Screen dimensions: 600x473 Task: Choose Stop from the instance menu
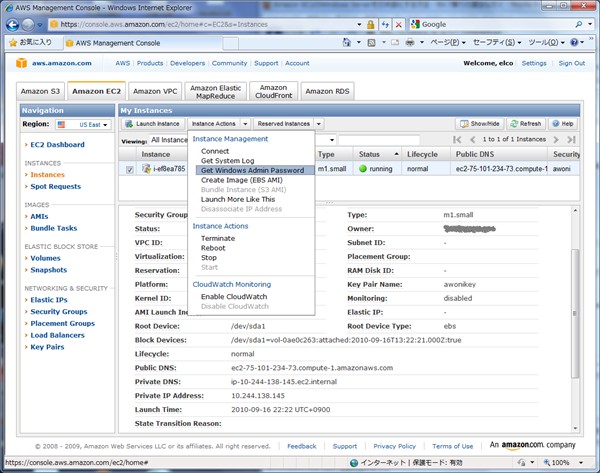(209, 258)
